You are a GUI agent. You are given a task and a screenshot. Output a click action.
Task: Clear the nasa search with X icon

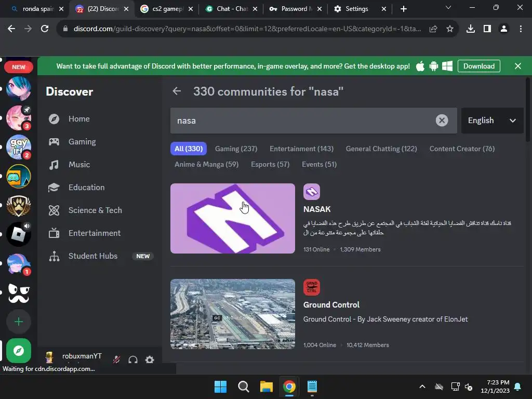442,121
